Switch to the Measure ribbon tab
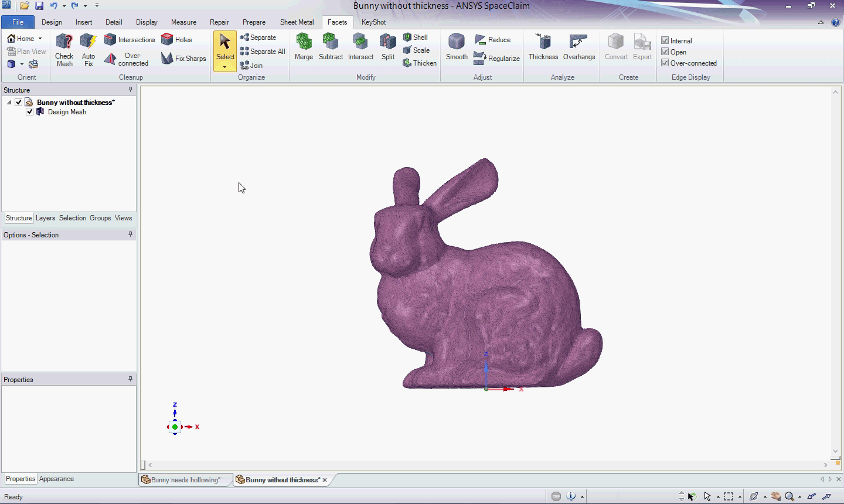The image size is (844, 504). tap(183, 22)
